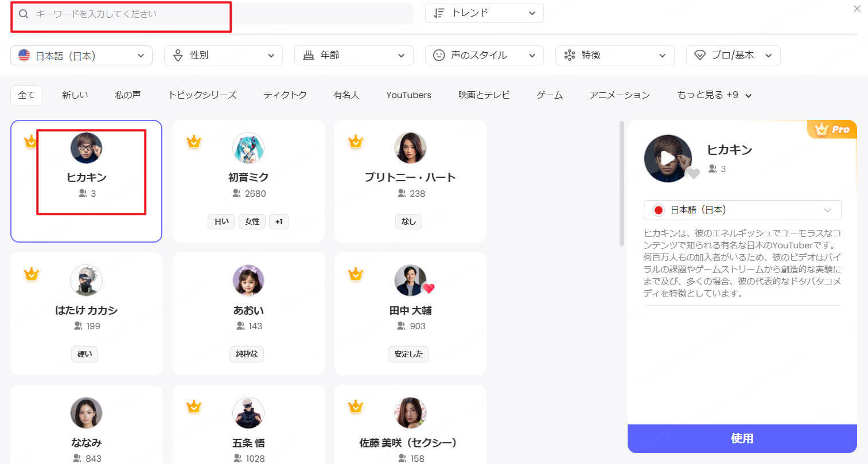Click the keyword search input field
The width and height of the screenshot is (868, 464).
pyautogui.click(x=212, y=14)
